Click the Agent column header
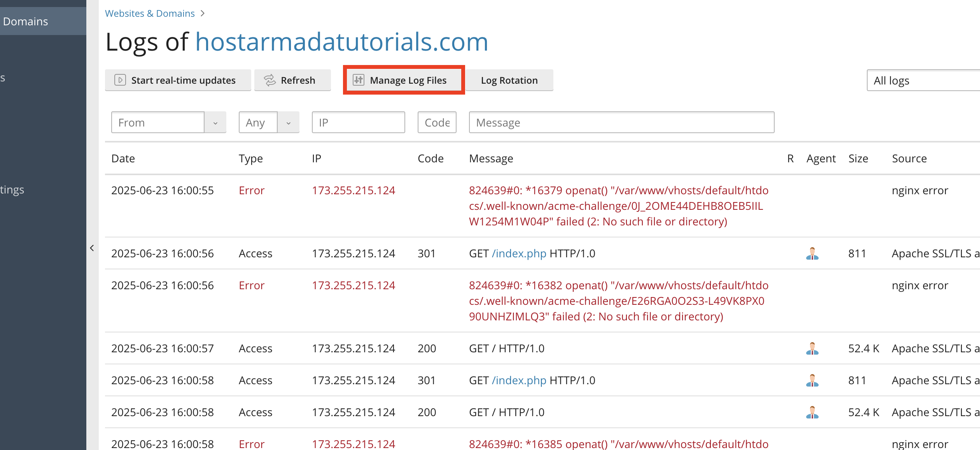Screen dimensions: 980x450 click(x=821, y=158)
